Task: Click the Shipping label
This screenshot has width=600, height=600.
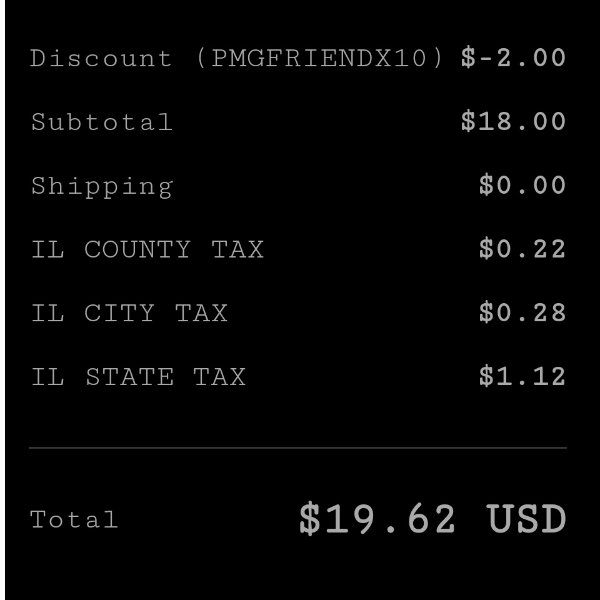Action: 102,188
